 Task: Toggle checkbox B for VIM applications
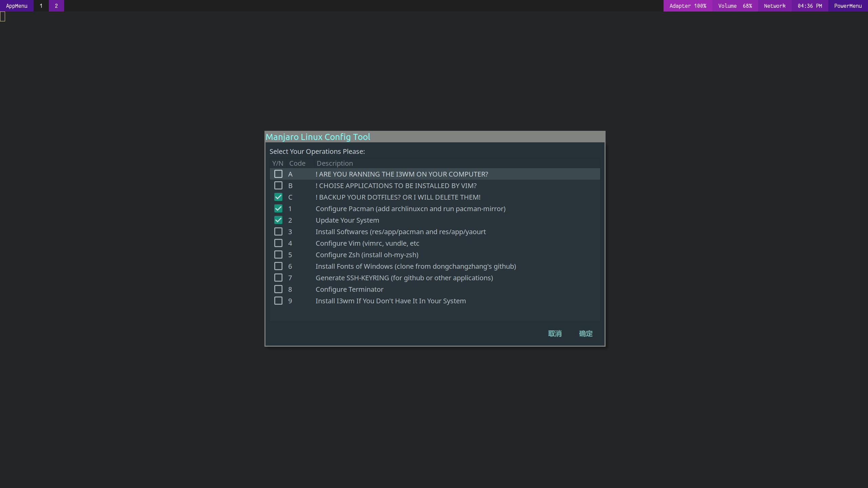(x=278, y=185)
